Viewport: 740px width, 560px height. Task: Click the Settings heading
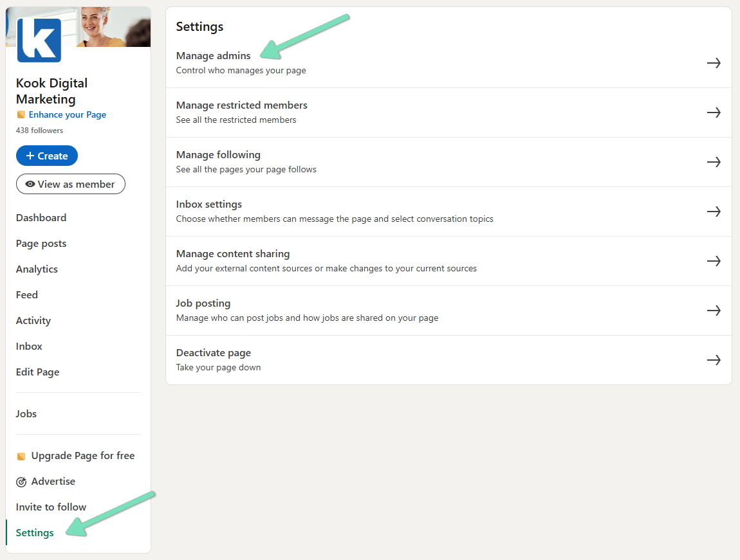click(x=199, y=27)
